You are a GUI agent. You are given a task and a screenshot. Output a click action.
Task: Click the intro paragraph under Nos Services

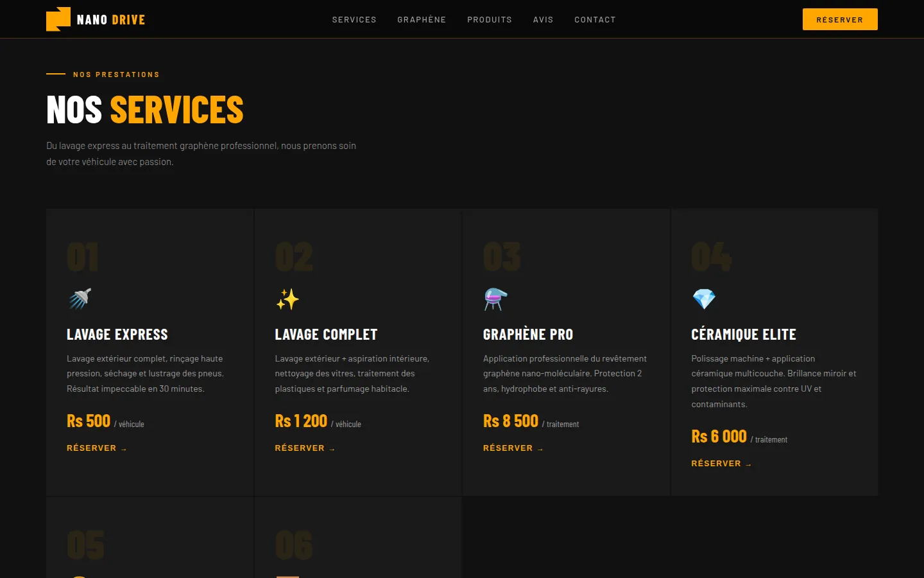[x=201, y=154]
